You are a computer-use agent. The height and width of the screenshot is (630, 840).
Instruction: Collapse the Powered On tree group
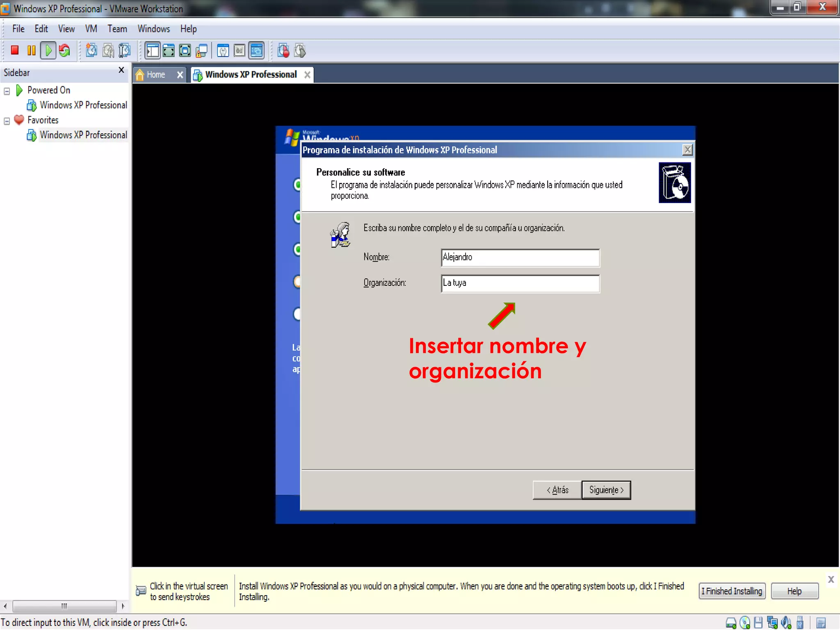click(x=7, y=91)
